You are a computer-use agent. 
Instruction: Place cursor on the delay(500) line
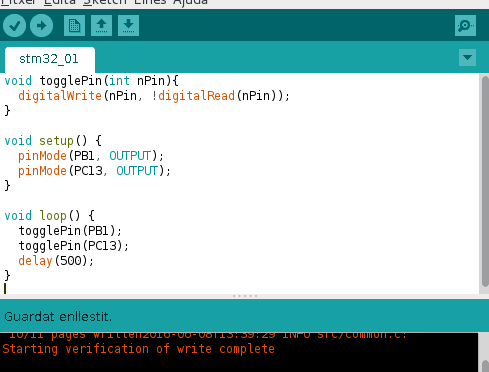56,261
